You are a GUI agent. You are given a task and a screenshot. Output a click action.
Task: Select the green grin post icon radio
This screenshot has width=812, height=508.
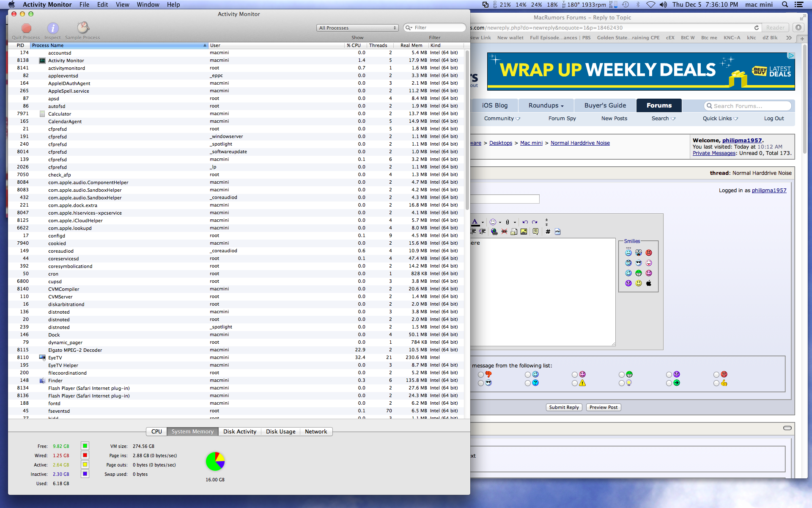click(622, 375)
